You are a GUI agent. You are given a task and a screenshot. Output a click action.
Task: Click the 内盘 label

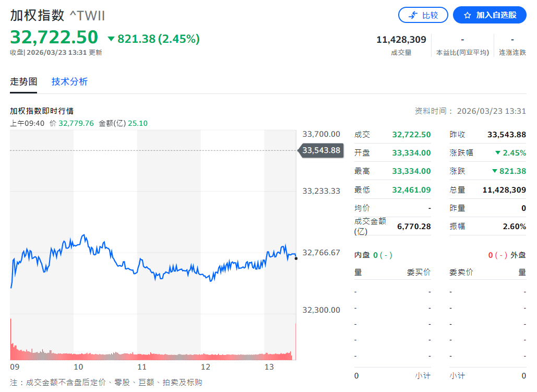362,255
